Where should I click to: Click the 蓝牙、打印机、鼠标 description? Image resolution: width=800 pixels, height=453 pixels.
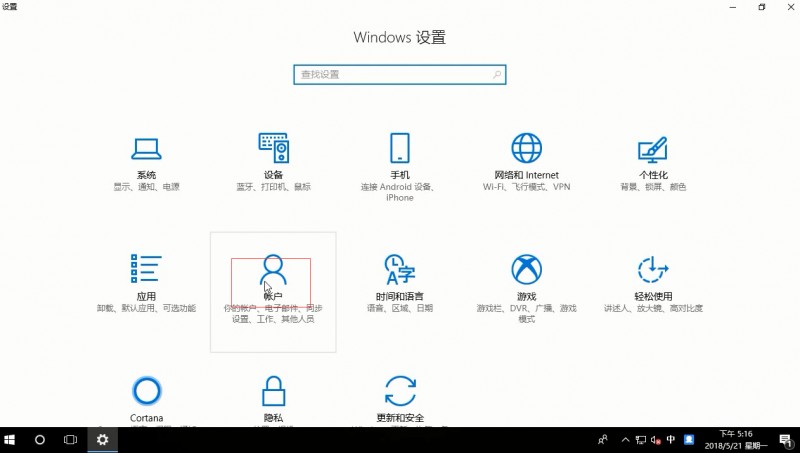[x=273, y=187]
